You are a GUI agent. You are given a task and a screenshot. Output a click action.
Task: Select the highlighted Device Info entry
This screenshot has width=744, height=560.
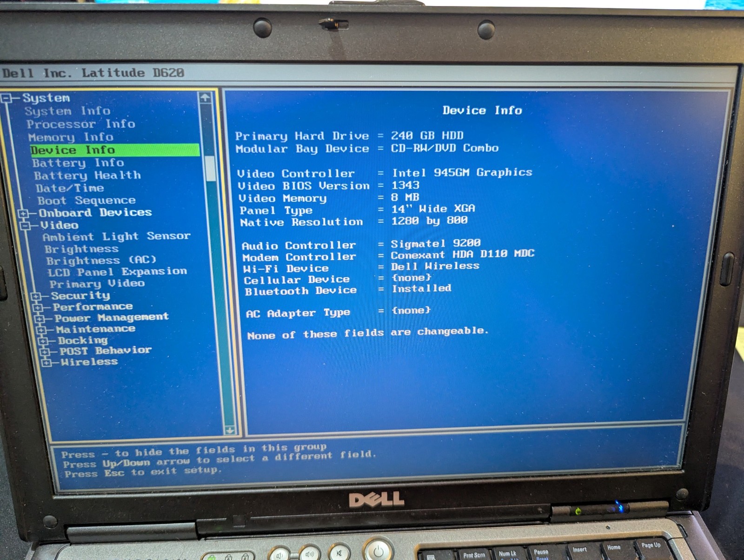pos(115,150)
